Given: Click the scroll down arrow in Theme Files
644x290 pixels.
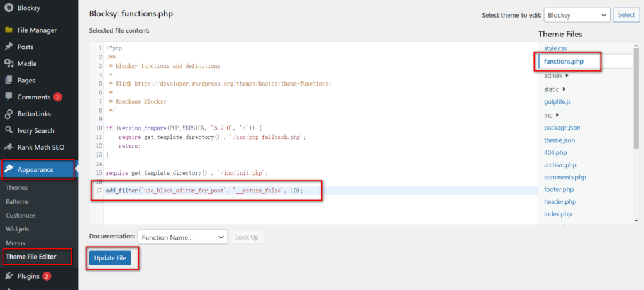Looking at the screenshot, I should pos(636,221).
